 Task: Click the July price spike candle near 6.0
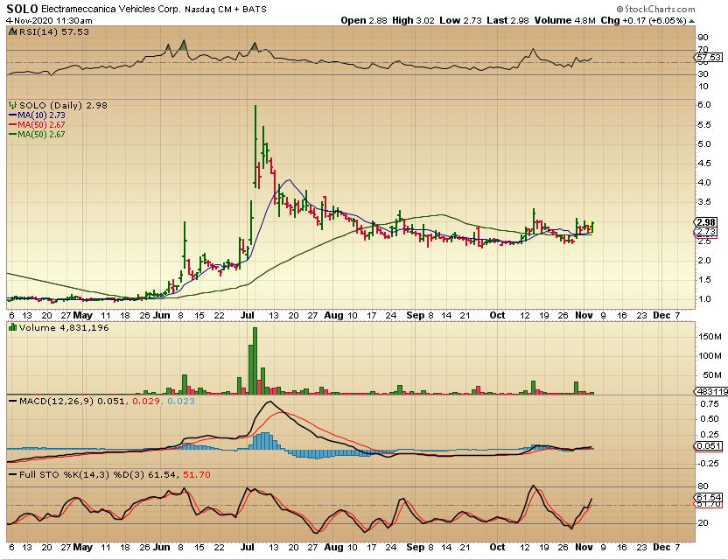pyautogui.click(x=255, y=146)
